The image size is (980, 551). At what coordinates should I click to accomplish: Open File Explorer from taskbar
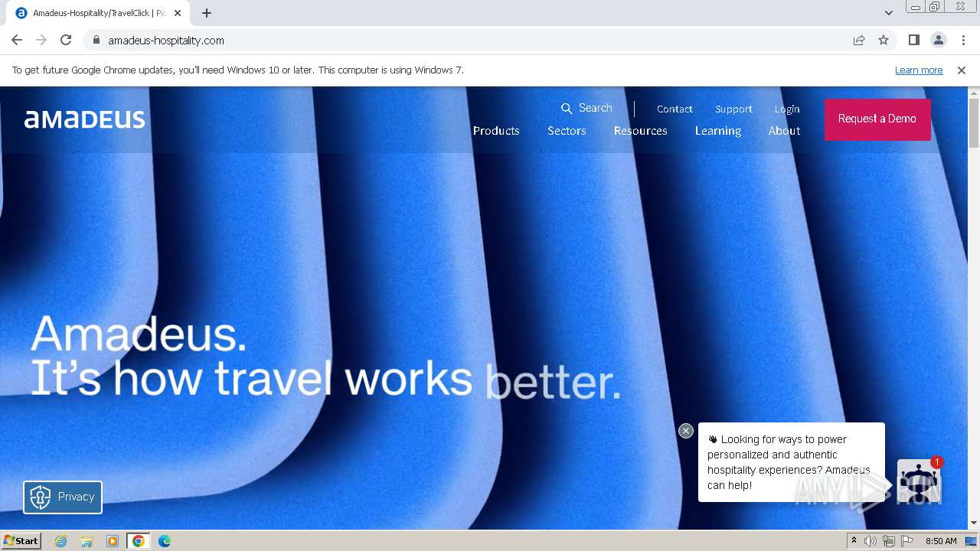click(x=87, y=541)
